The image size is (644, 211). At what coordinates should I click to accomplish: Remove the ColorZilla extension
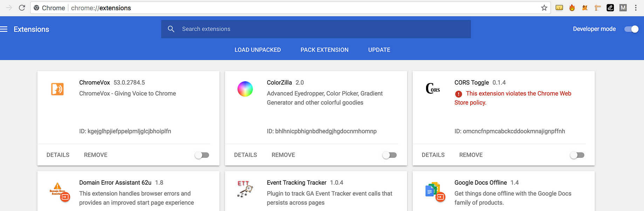click(x=283, y=155)
